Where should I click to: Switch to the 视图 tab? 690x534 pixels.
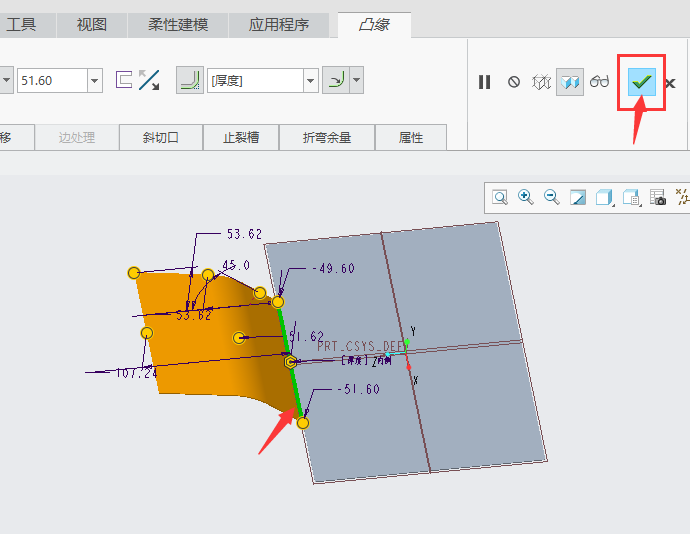click(x=92, y=25)
